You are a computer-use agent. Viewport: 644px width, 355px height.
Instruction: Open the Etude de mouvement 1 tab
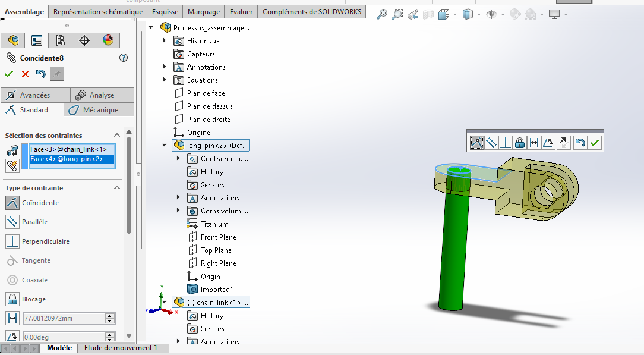click(121, 348)
